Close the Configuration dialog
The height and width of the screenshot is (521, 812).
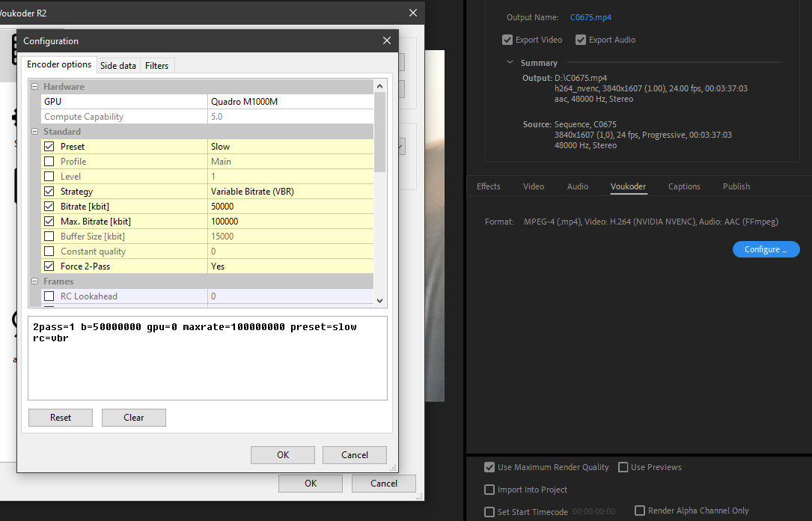(387, 40)
